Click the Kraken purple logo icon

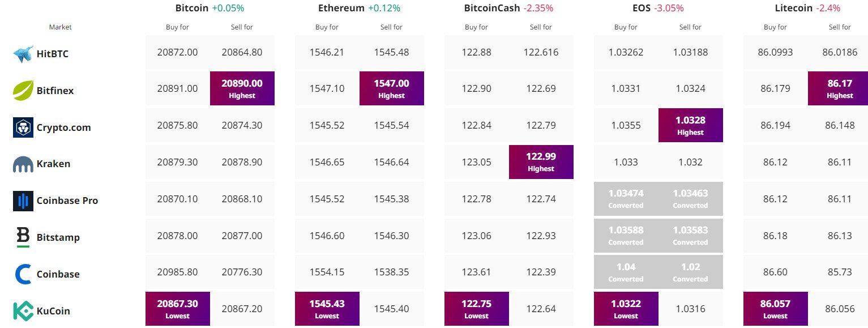tap(23, 164)
